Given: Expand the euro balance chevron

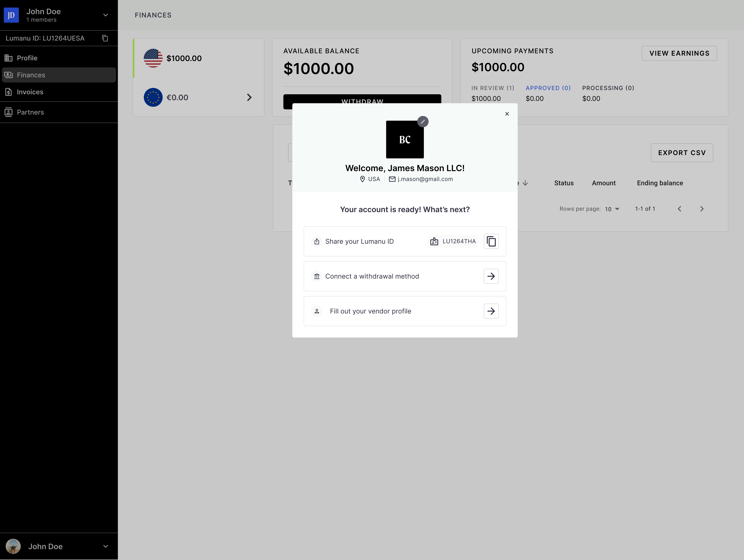Looking at the screenshot, I should pos(249,98).
